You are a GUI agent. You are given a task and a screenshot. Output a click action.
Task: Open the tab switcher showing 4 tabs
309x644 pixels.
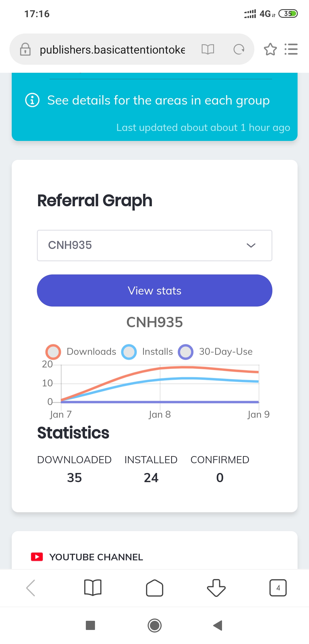click(x=278, y=588)
